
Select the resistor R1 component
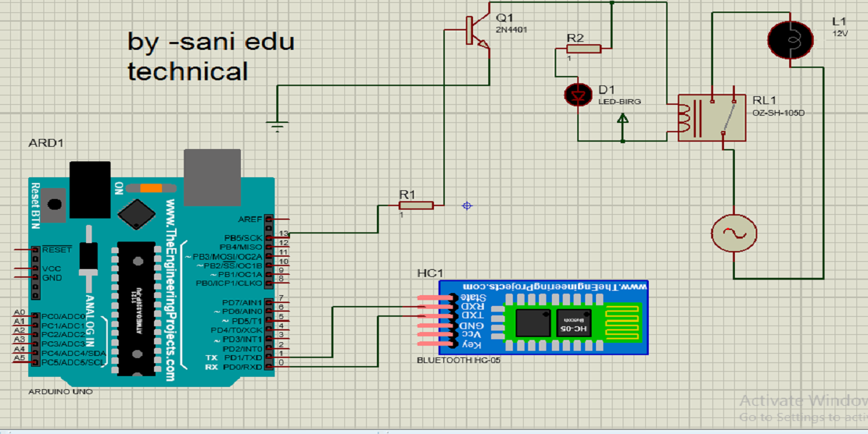click(x=414, y=205)
